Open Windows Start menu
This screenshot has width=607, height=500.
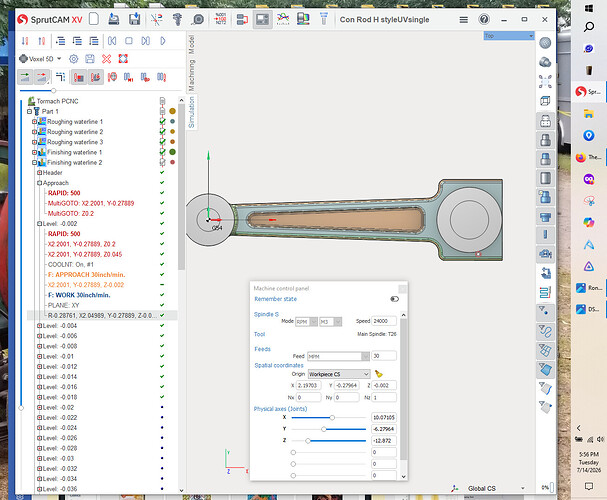(x=589, y=9)
